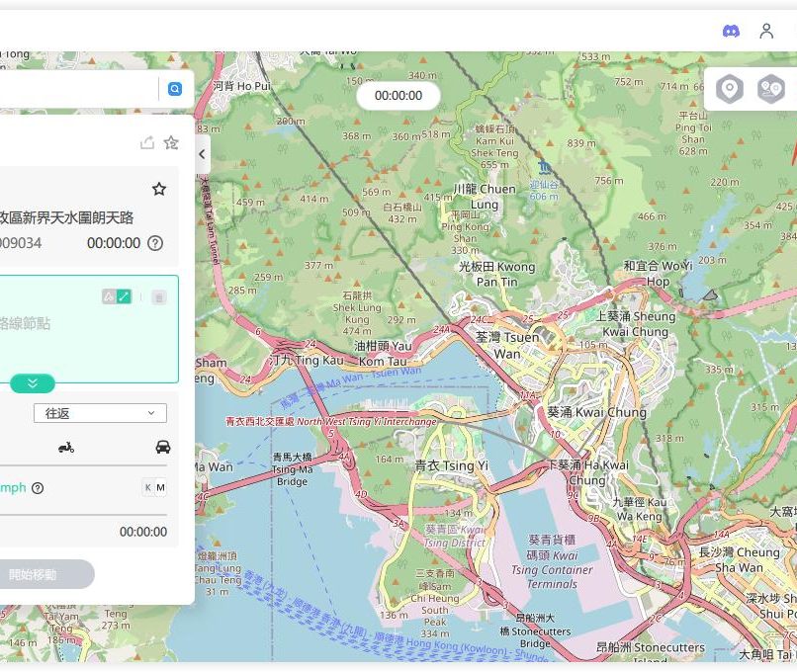The width and height of the screenshot is (797, 672).
Task: Click the share/export route icon
Action: [147, 143]
